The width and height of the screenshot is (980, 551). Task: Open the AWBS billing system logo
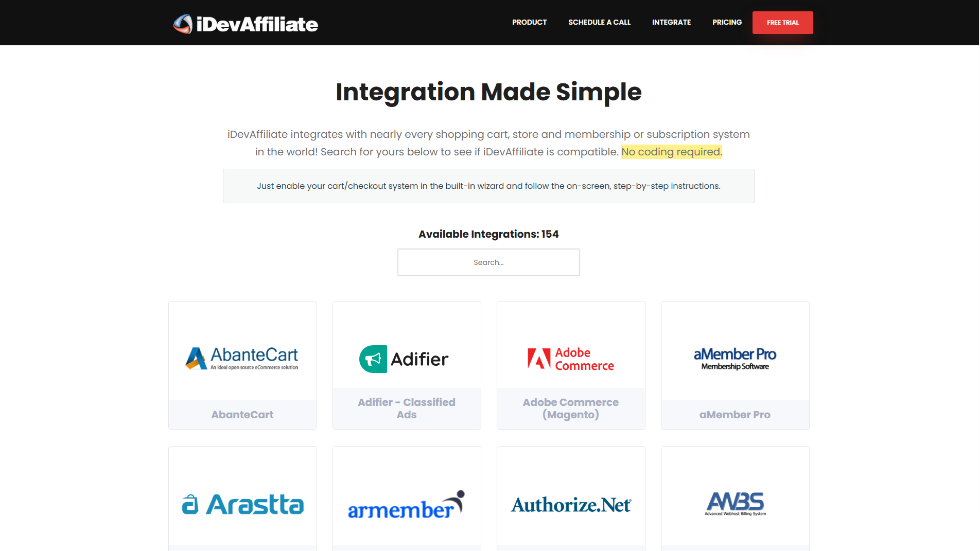click(735, 504)
